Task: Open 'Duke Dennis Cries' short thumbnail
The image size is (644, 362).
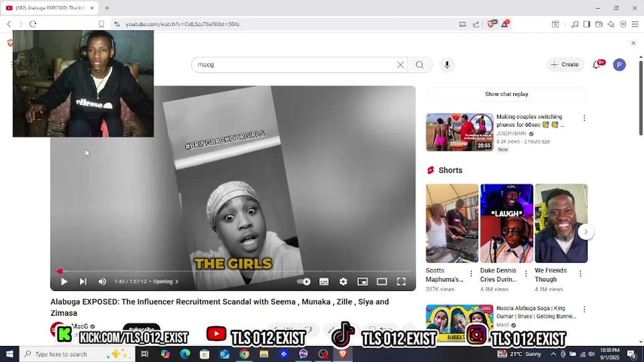Action: [507, 223]
